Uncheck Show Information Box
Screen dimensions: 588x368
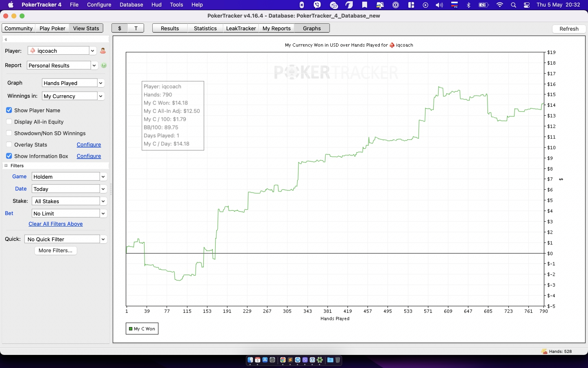tap(9, 156)
